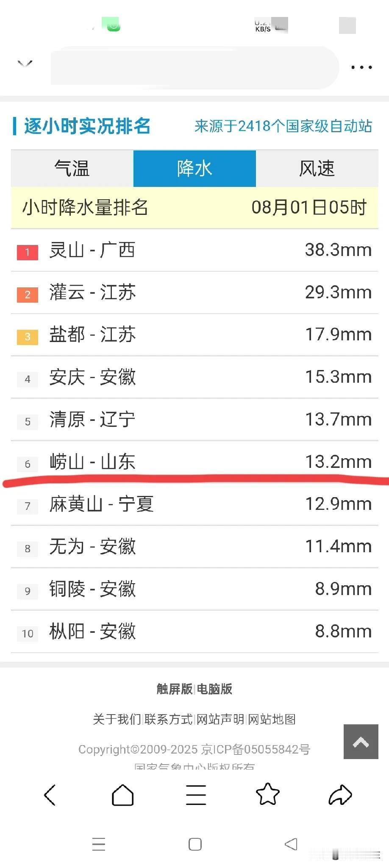Tap the Android home square button
389x868 pixels.
[x=195, y=844]
